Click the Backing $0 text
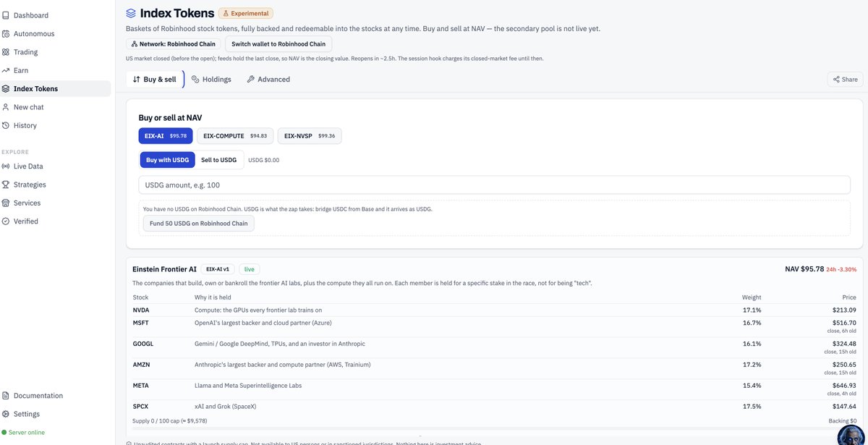This screenshot has width=868, height=445. point(843,420)
